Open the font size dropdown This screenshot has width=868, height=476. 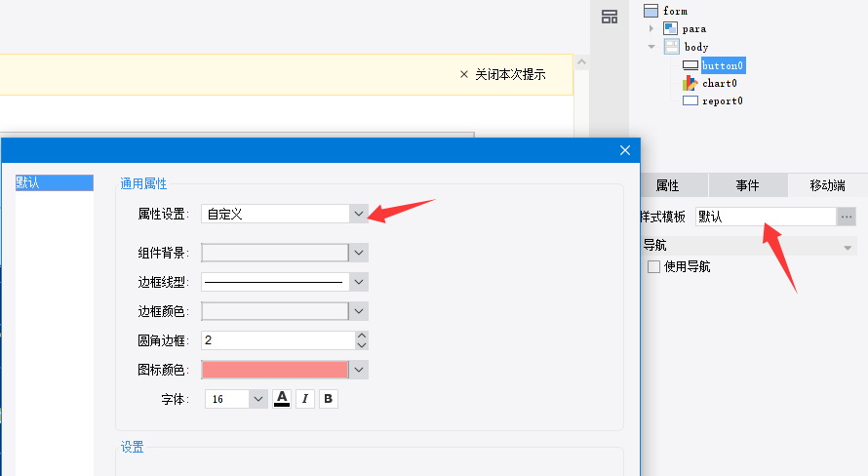[257, 399]
